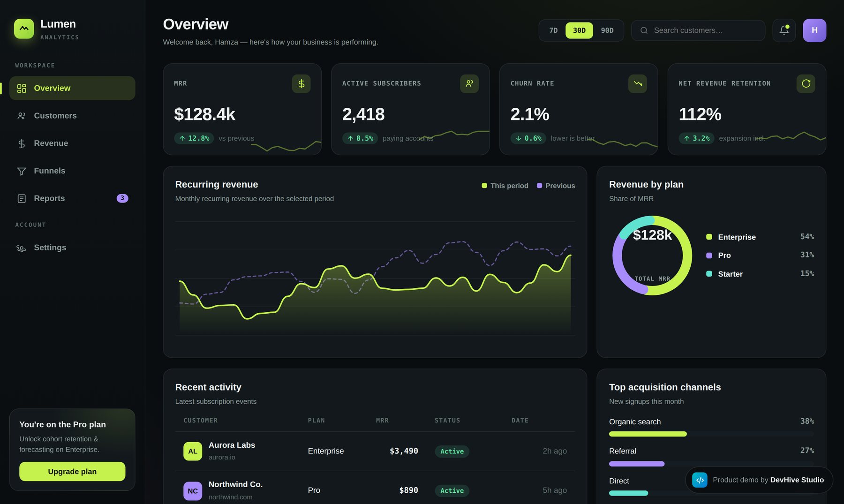Click the Overview grid icon in sidebar

pos(22,88)
